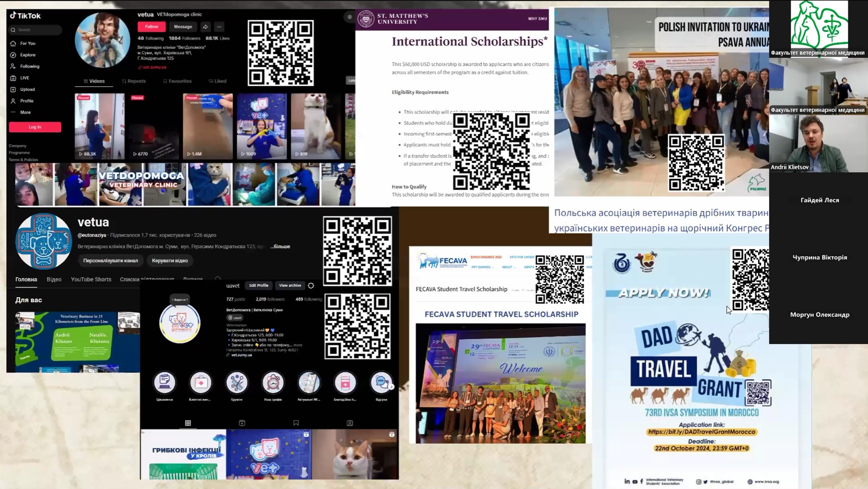The image size is (868, 489).
Task: Switch to the Videos tab on TikTok
Action: [x=94, y=81]
